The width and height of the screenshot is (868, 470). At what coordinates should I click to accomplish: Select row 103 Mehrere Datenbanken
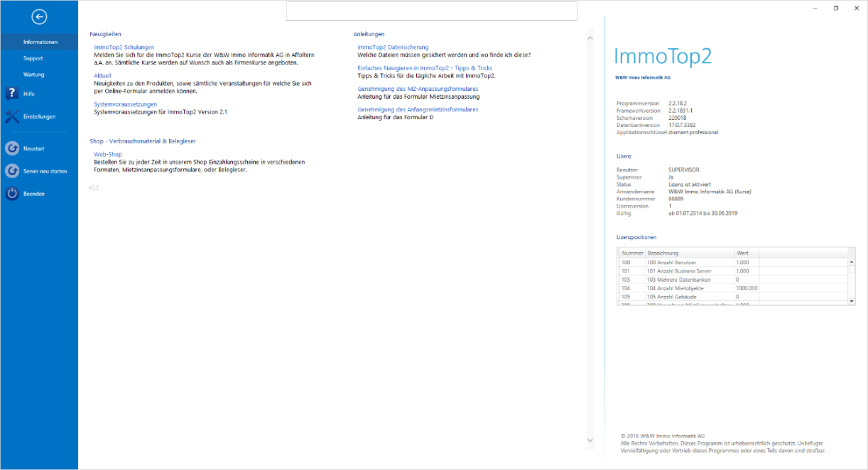point(733,279)
